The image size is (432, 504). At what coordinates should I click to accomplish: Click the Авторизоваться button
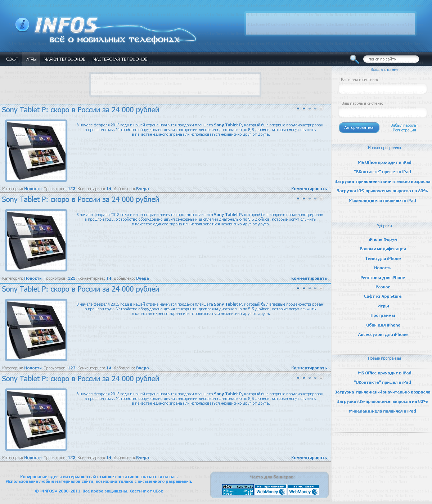(x=359, y=127)
